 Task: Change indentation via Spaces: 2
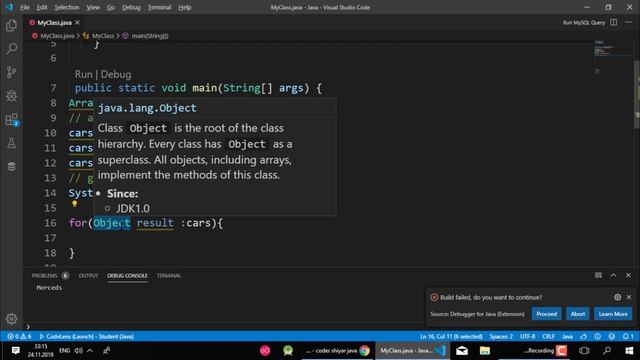pyautogui.click(x=501, y=336)
